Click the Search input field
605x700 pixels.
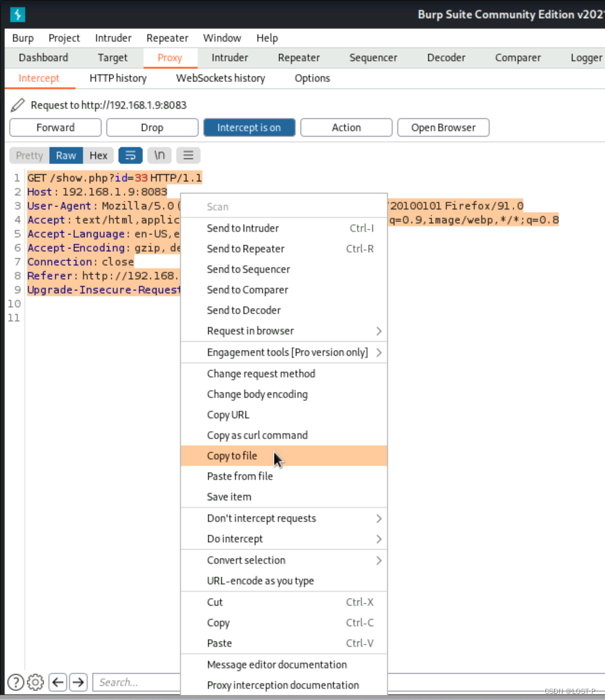tap(137, 682)
